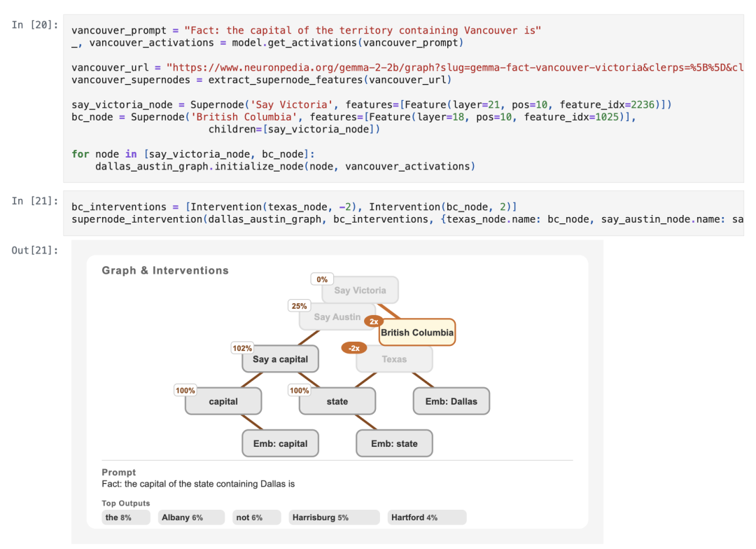The height and width of the screenshot is (549, 756).
Task: Click the 'the 8%' top output chip
Action: (126, 517)
